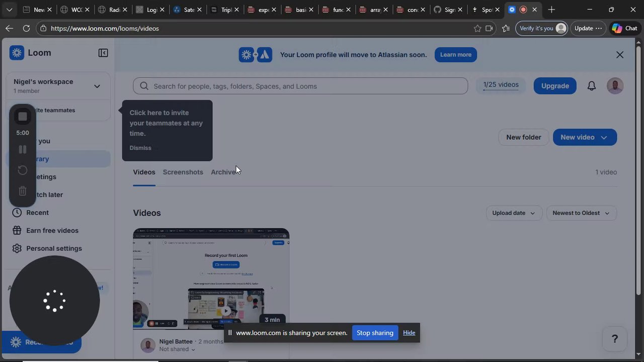Open browser favorites list icon
This screenshot has height=362, width=644.
point(506,28)
